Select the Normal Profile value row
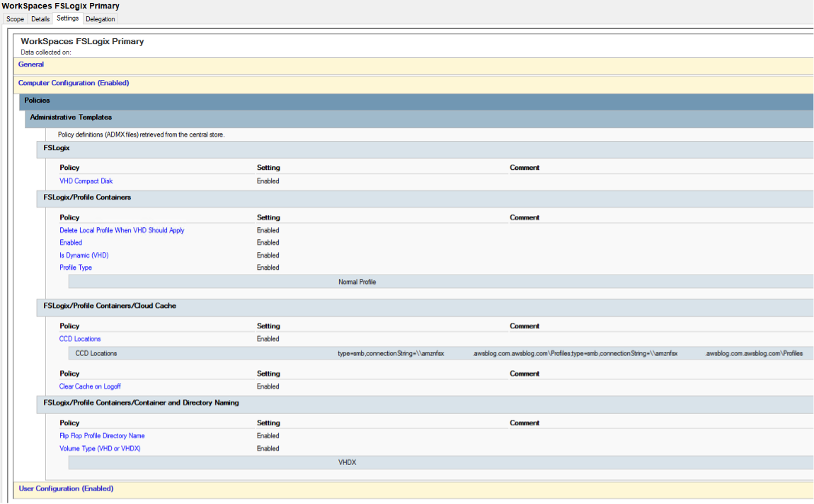 357,282
